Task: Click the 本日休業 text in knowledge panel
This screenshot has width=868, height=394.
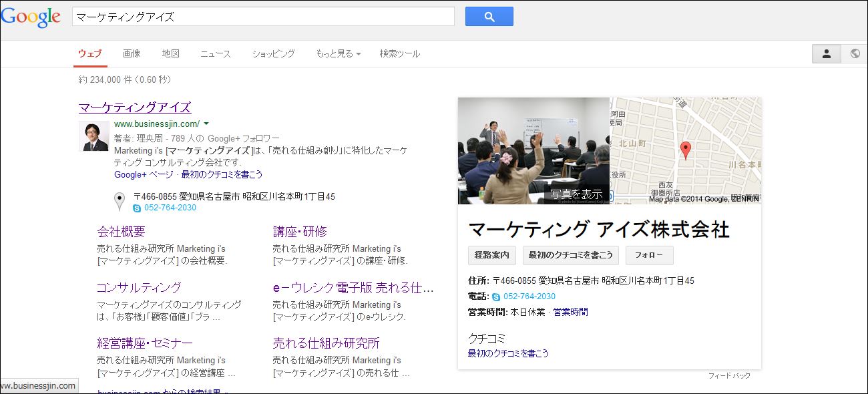Action: coord(527,312)
